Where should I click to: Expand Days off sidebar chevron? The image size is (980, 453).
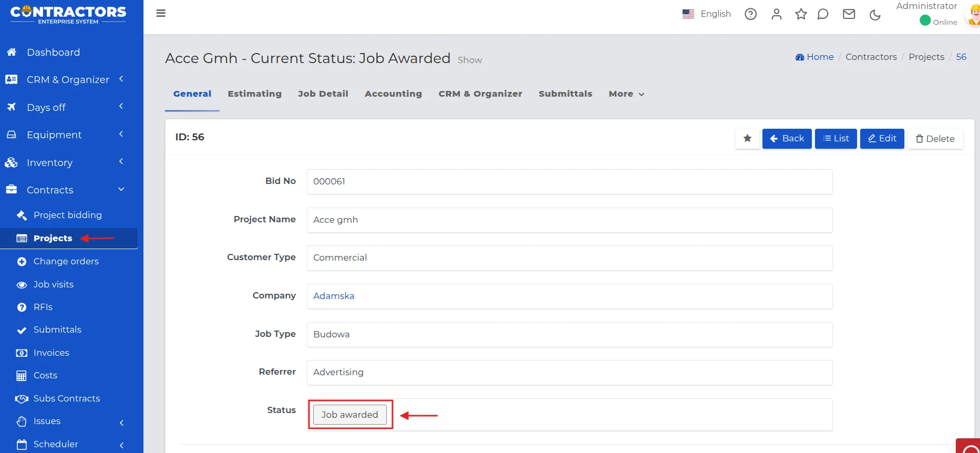pos(121,106)
